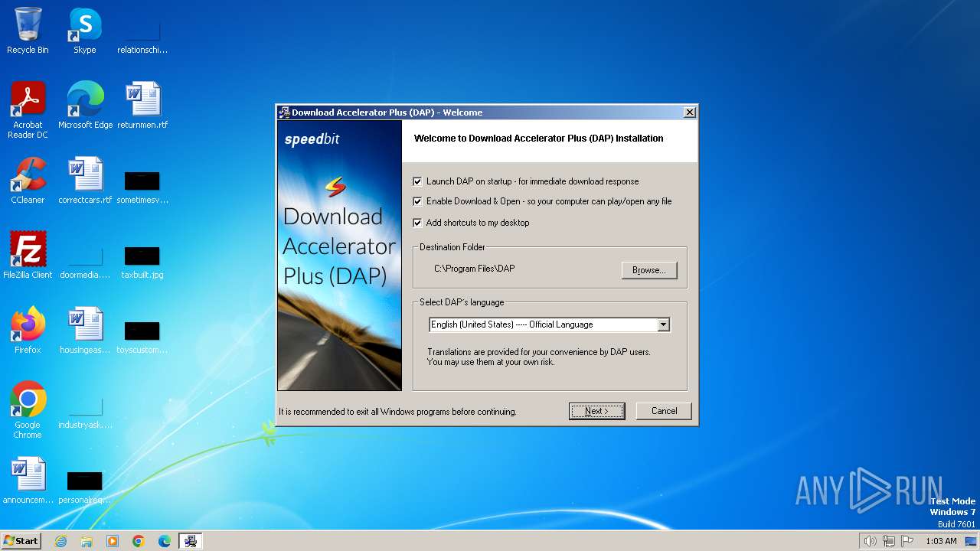Screen dimensions: 980x551
Task: Open Edge from the taskbar
Action: [x=165, y=541]
